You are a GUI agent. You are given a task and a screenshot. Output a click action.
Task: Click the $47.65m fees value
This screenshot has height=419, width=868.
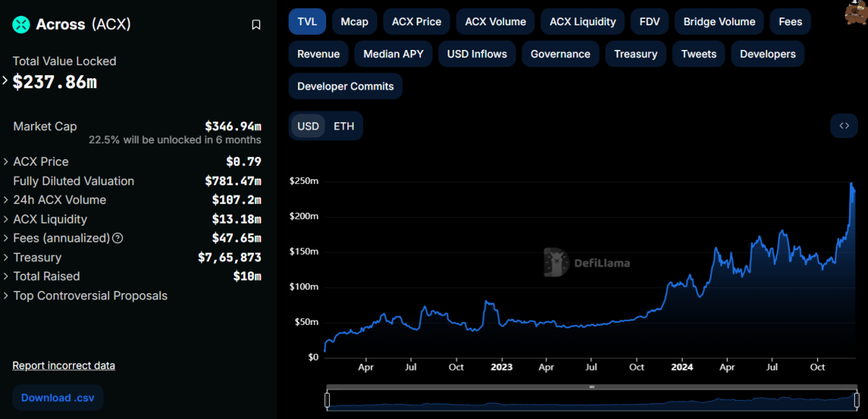click(237, 238)
